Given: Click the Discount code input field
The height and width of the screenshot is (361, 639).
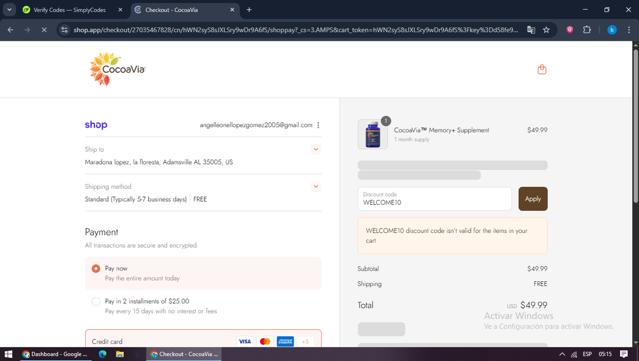Looking at the screenshot, I should pyautogui.click(x=434, y=199).
